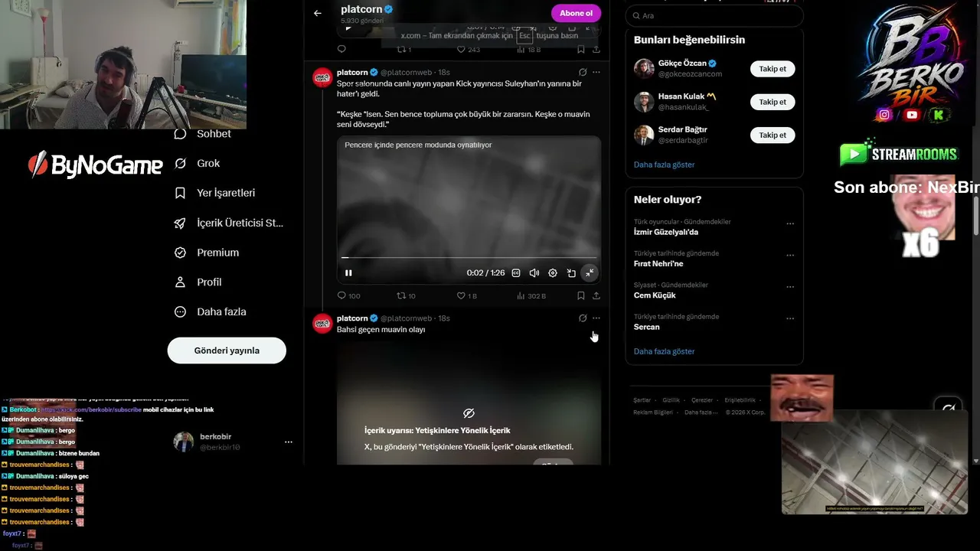The height and width of the screenshot is (551, 980).
Task: Open more options on the Suleyhan tweet
Action: pyautogui.click(x=596, y=72)
